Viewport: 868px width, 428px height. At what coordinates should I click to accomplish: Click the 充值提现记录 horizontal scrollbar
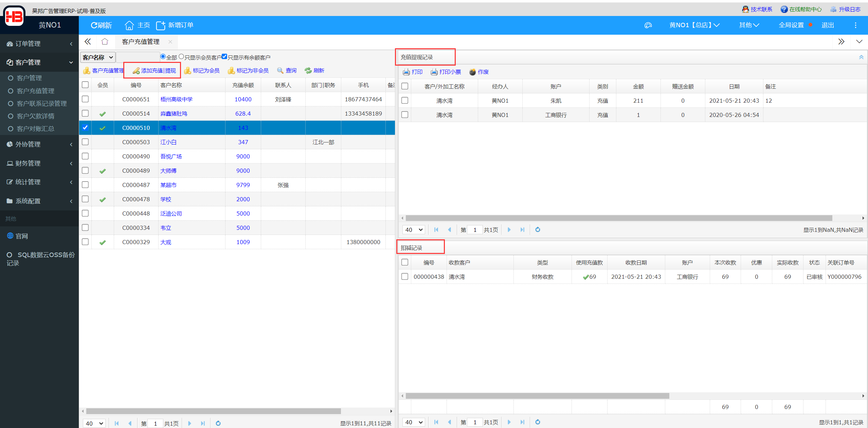click(619, 218)
